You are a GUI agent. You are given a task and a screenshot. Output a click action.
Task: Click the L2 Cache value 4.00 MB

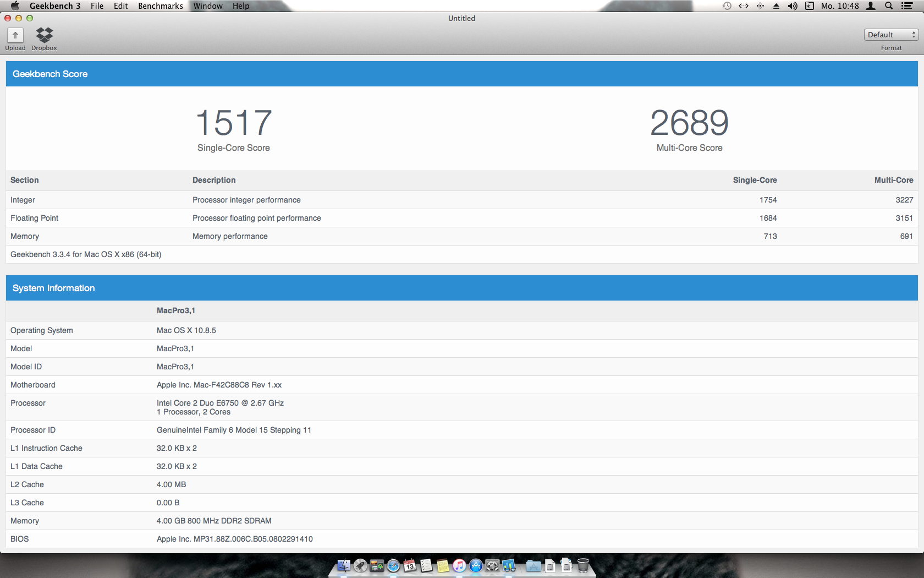172,484
